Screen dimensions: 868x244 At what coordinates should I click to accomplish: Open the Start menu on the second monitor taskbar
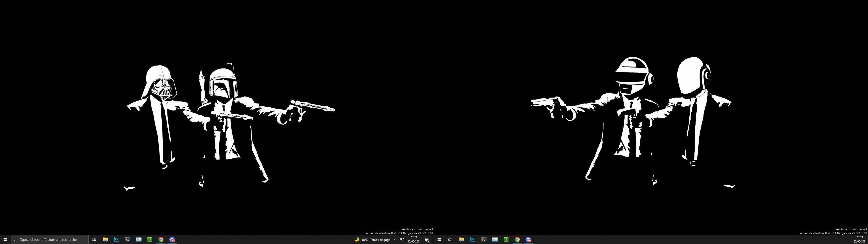[x=439, y=240]
